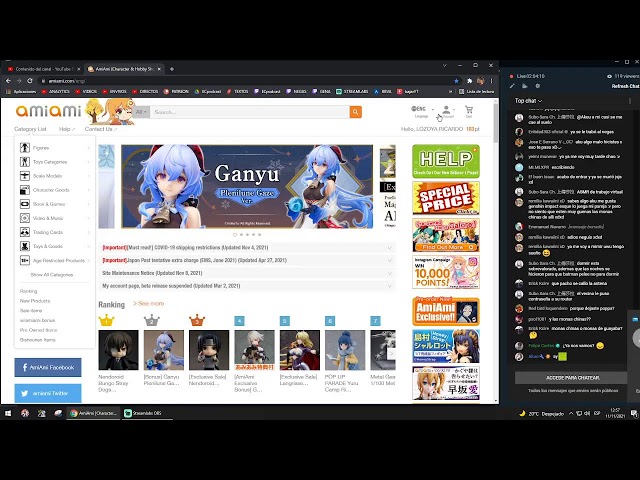Click Refresh Chat in Streamlabs window

pos(625,86)
